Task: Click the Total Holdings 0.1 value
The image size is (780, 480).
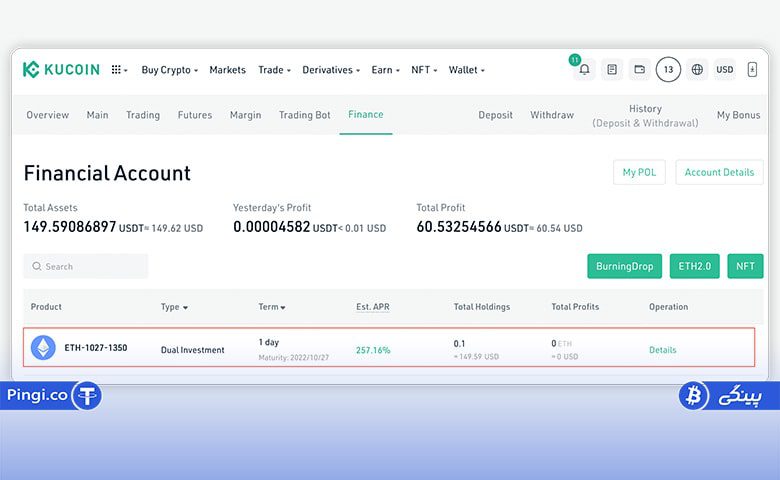Action: (x=459, y=344)
